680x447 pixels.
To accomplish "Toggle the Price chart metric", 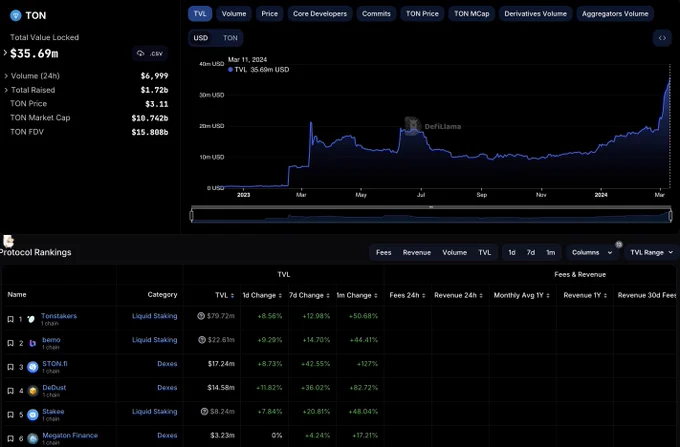I will click(x=269, y=14).
